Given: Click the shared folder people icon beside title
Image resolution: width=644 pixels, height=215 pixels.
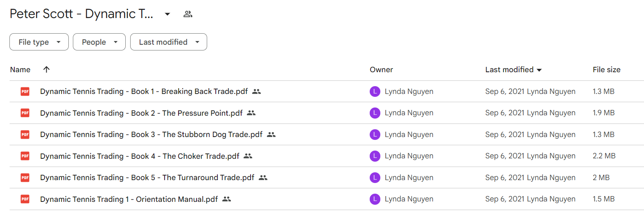Looking at the screenshot, I should (x=188, y=14).
